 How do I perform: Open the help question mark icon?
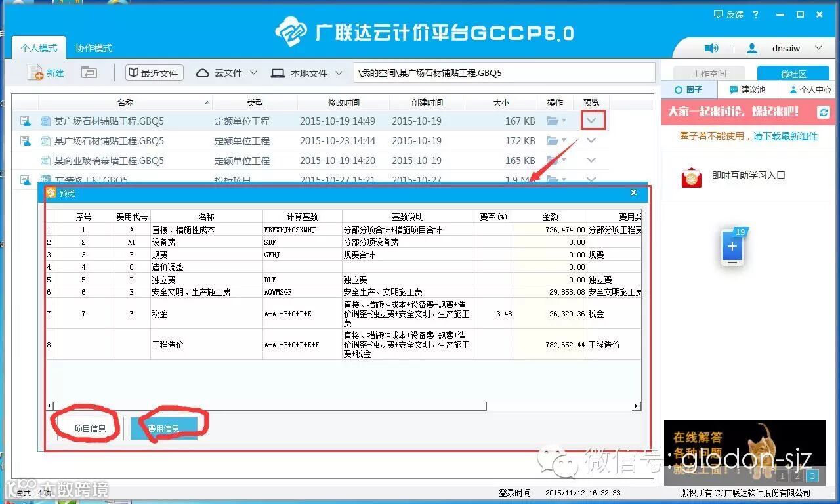click(756, 14)
